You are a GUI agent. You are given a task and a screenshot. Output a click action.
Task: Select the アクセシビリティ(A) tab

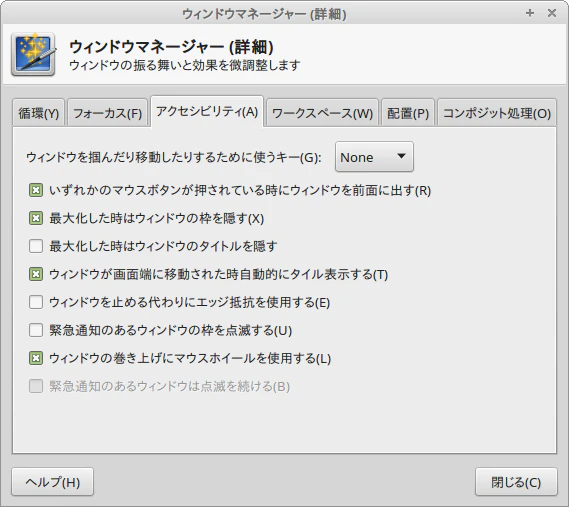pos(207,111)
